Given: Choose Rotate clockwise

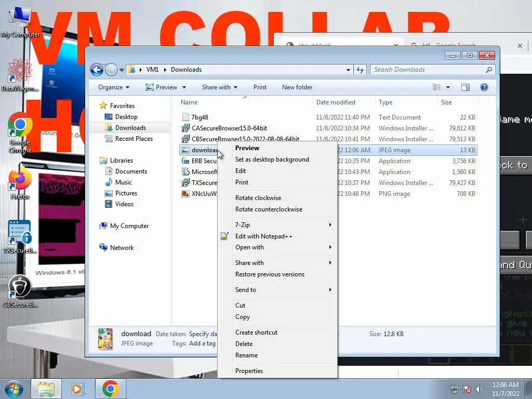Looking at the screenshot, I should pos(258,198).
